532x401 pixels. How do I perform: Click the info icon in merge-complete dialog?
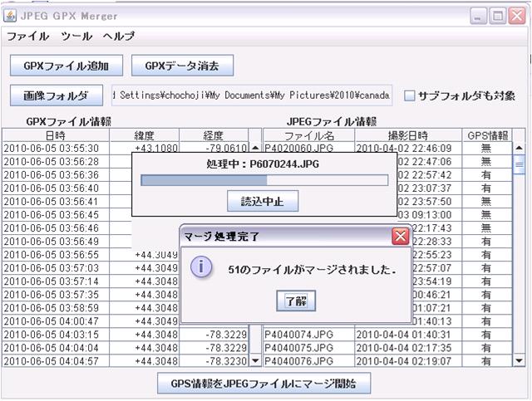click(x=201, y=267)
